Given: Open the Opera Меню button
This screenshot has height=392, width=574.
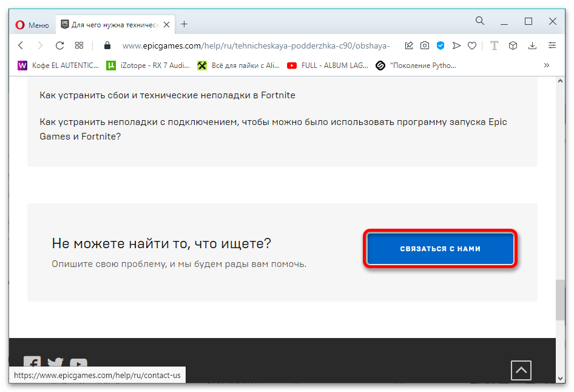Looking at the screenshot, I should click(x=32, y=25).
